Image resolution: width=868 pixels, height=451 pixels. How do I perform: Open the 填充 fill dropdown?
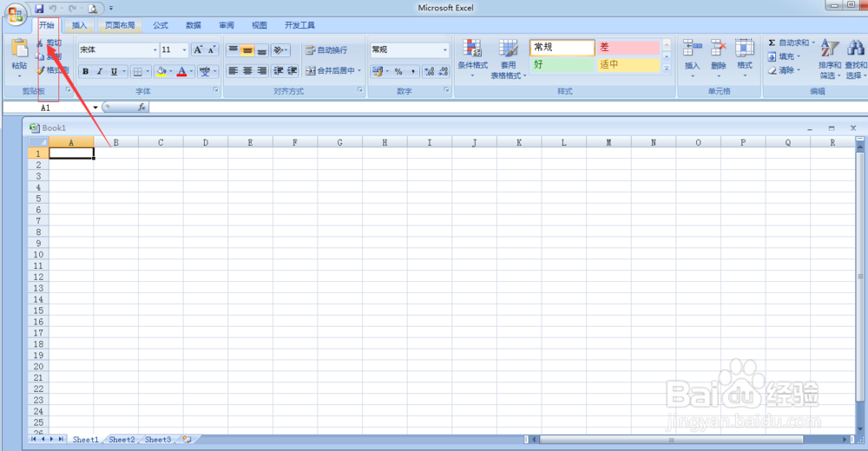click(784, 56)
